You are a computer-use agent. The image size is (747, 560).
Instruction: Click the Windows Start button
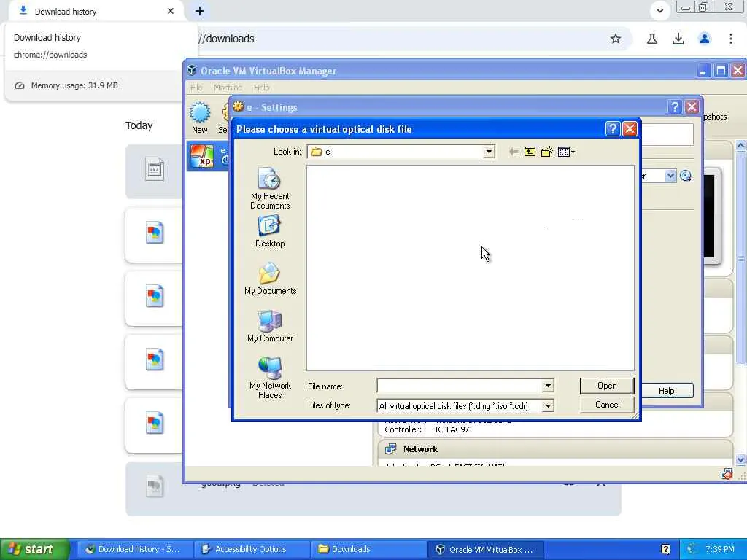coord(34,549)
